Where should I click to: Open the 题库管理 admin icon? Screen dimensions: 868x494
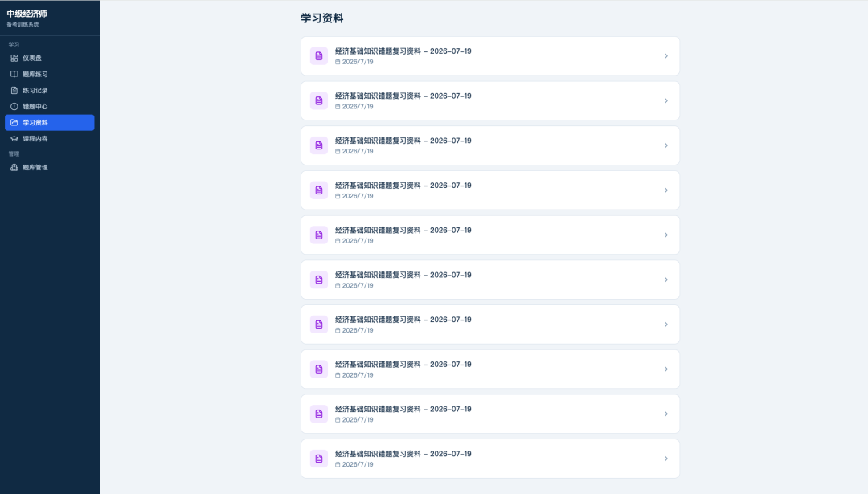click(x=14, y=167)
